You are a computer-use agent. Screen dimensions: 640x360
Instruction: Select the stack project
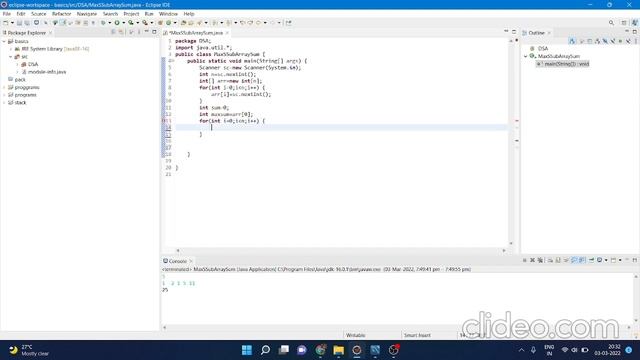(20, 102)
